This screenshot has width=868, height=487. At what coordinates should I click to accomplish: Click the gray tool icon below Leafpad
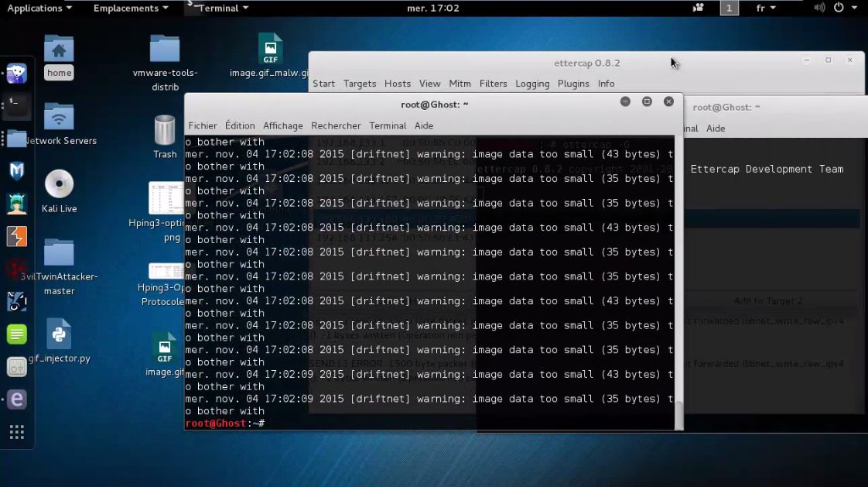point(16,367)
